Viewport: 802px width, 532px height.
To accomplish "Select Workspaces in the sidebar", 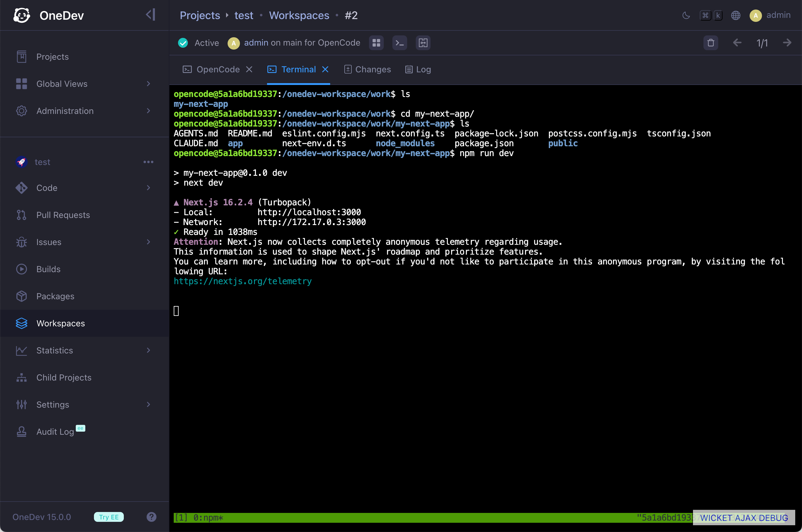I will pos(84,323).
